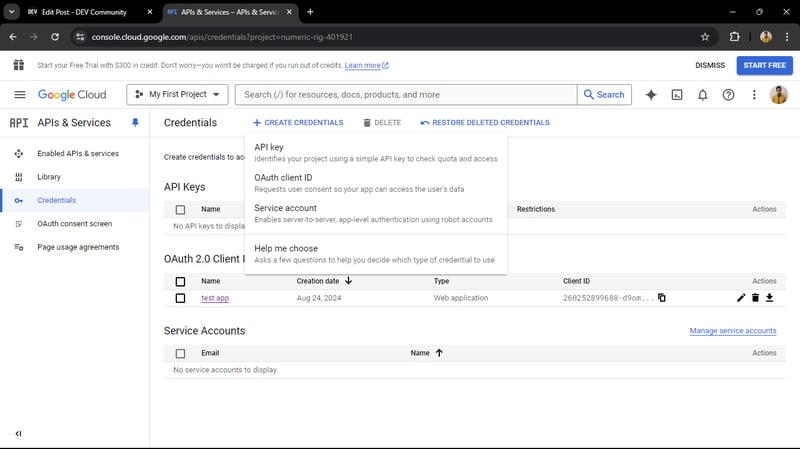Open the Learn more link
Image resolution: width=800 pixels, height=449 pixels.
tap(366, 65)
